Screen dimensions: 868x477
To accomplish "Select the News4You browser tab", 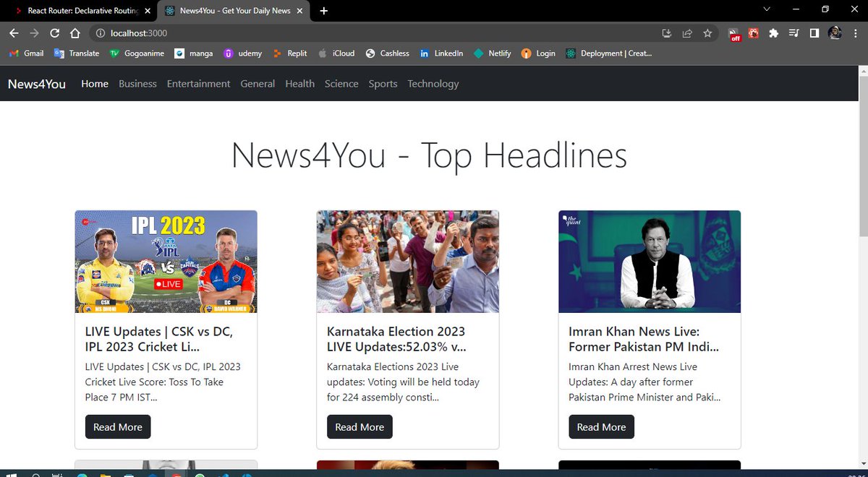I will pos(233,11).
